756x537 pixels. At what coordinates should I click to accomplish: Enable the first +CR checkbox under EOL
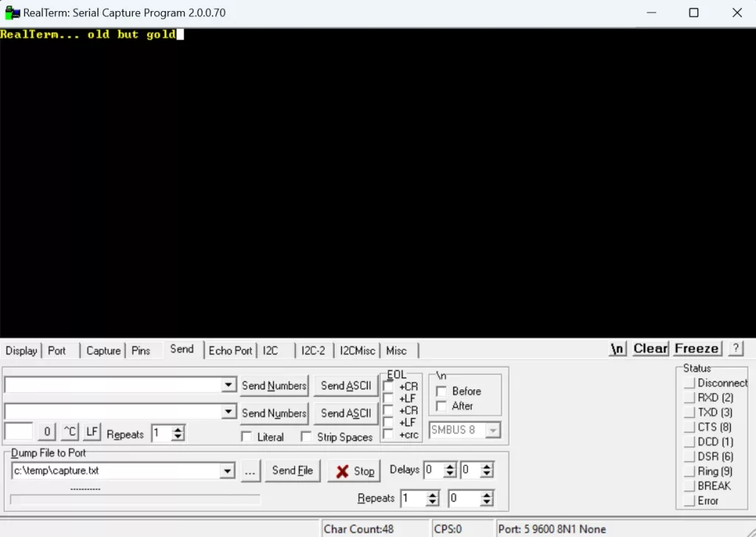pyautogui.click(x=388, y=386)
